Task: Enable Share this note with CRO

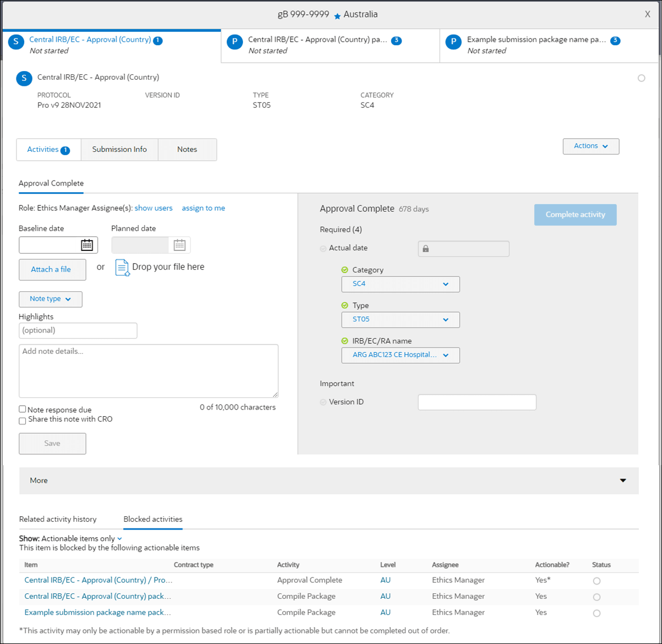Action: pos(22,421)
